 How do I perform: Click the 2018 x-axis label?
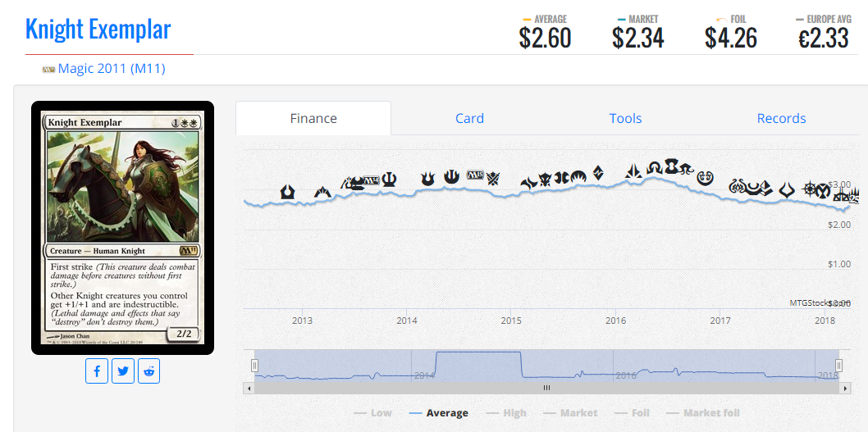(825, 321)
